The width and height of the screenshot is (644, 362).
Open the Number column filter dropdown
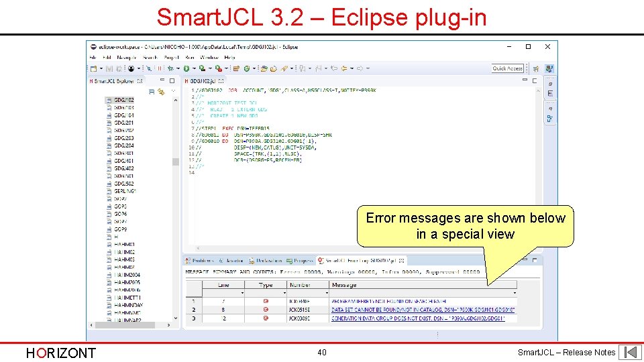coord(327,293)
